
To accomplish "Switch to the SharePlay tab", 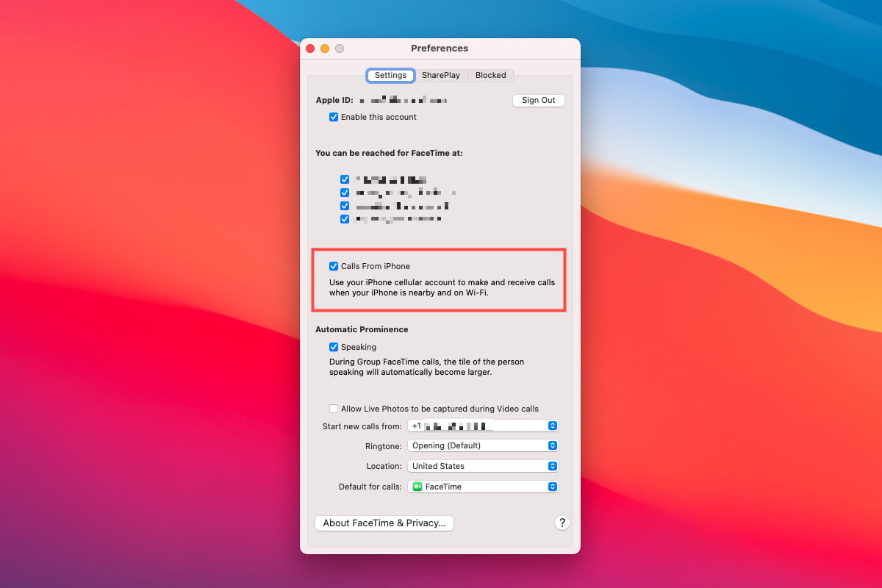I will click(x=441, y=75).
